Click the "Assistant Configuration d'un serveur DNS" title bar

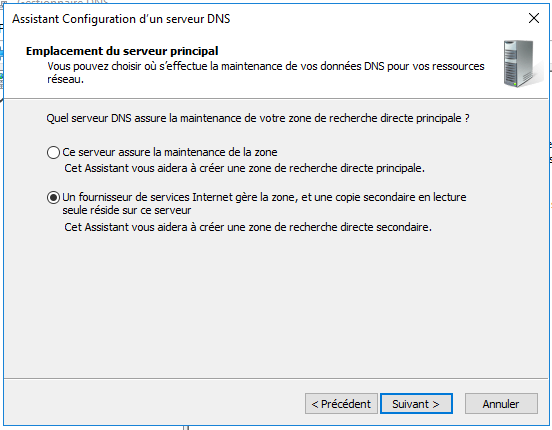tap(121, 19)
